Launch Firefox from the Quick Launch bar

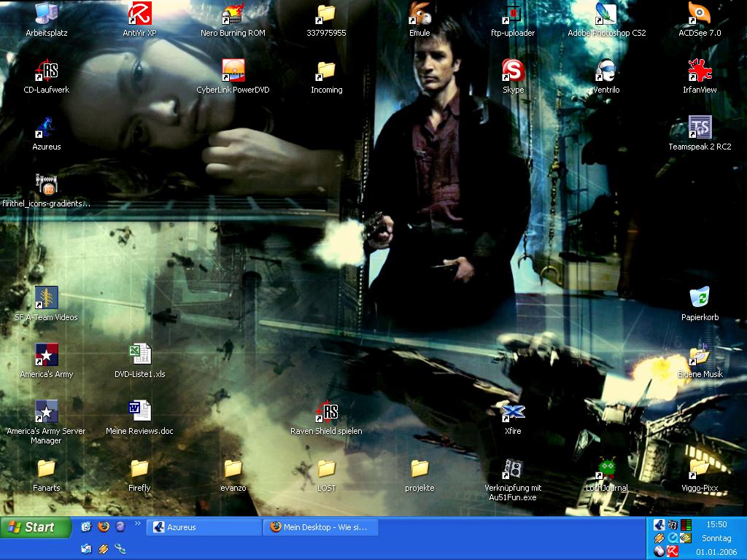click(104, 526)
